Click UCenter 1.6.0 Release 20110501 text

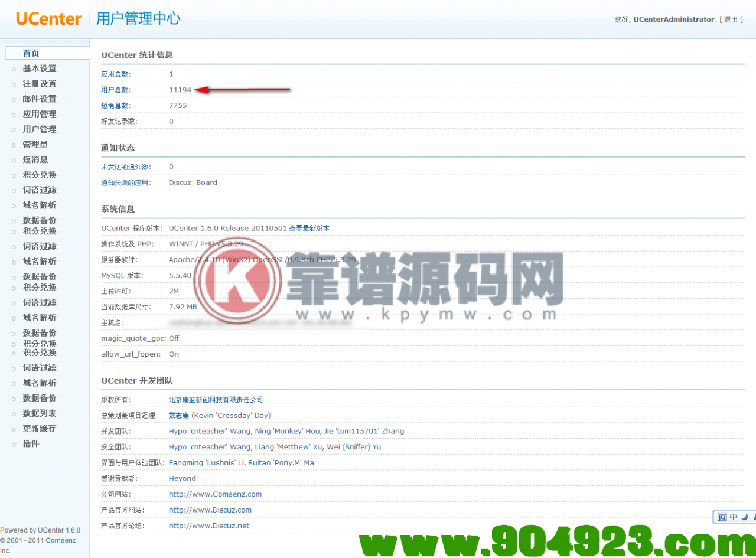click(227, 228)
